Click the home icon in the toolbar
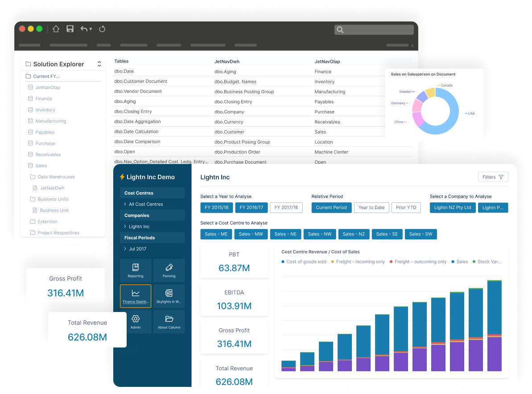The image size is (532, 394). tap(56, 29)
